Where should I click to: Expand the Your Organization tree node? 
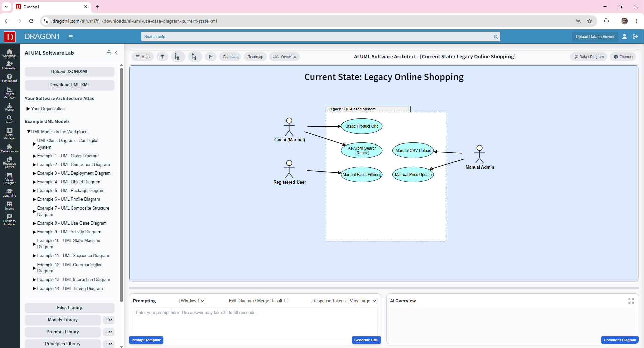pyautogui.click(x=28, y=109)
